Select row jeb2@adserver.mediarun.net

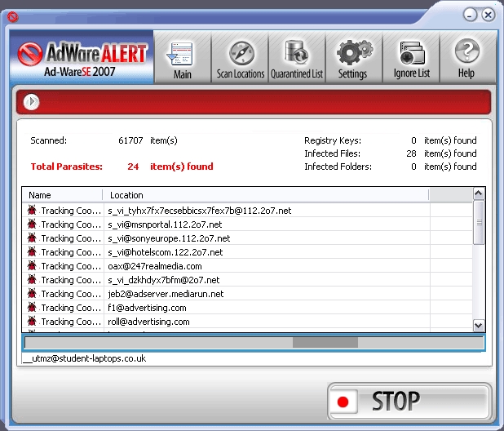point(247,294)
